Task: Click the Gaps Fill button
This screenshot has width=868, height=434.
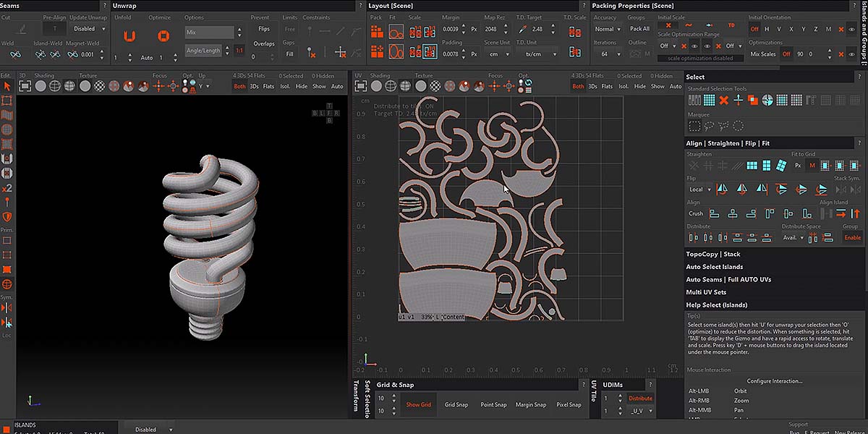Action: 289,54
